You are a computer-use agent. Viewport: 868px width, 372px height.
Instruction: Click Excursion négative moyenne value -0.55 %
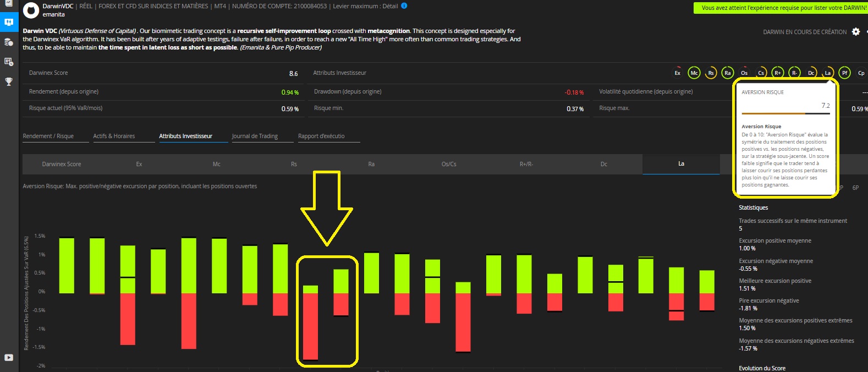click(748, 269)
